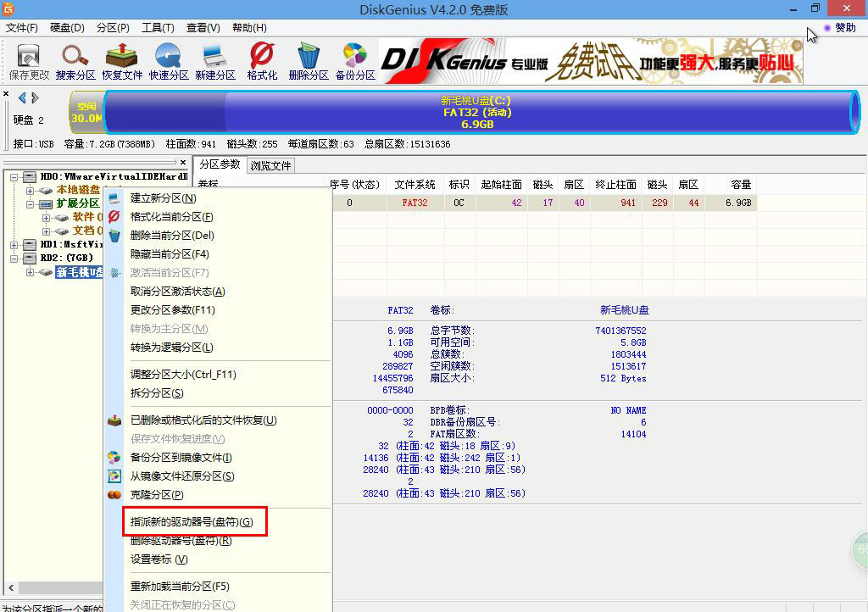Click the DiskGenius professional edition banner
This screenshot has width=868, height=612.
point(591,61)
